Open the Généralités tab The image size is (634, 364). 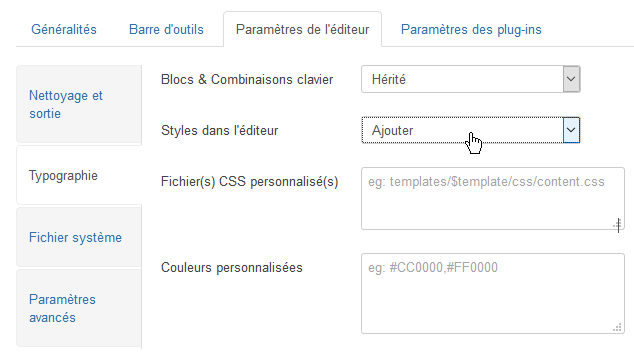tap(64, 30)
